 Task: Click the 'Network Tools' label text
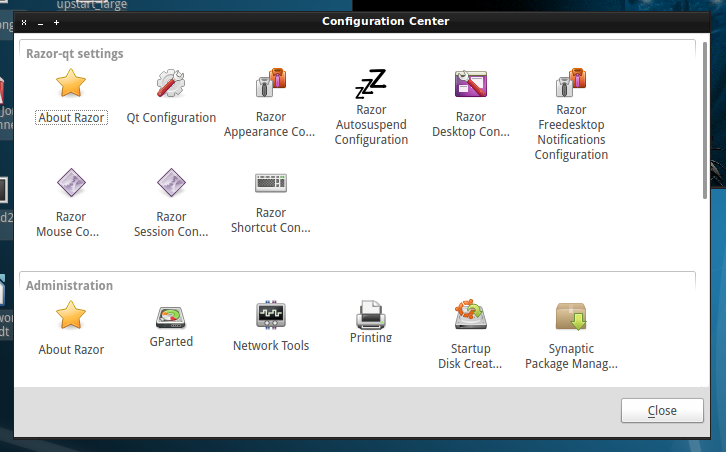click(271, 345)
